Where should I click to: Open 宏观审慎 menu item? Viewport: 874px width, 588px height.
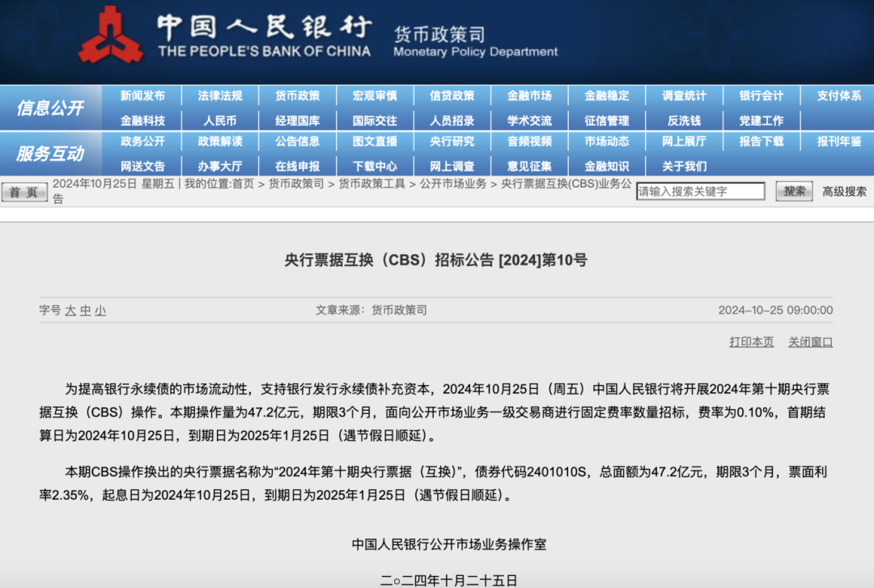[x=375, y=96]
